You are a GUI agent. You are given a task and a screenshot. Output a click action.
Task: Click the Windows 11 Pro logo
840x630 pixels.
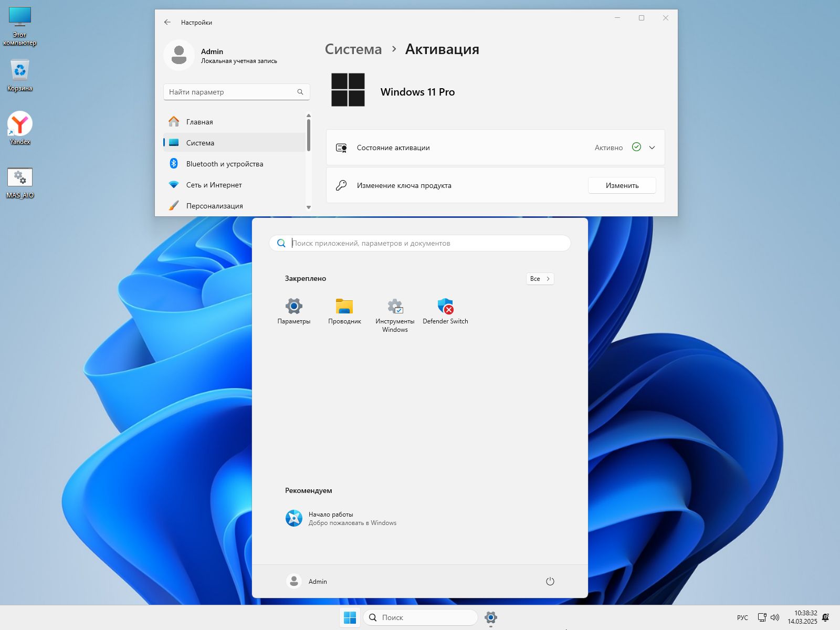(348, 90)
